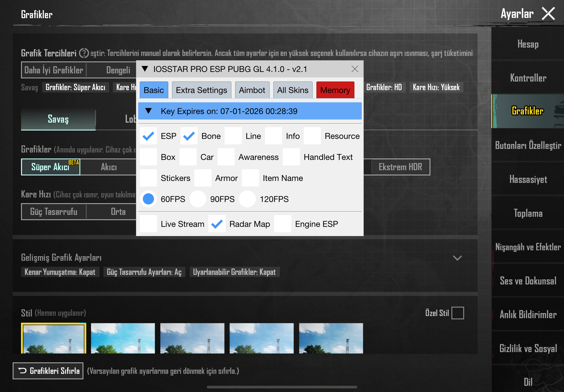Image resolution: width=564 pixels, height=392 pixels.
Task: Click the "Grafikler: Süper Akıcı" tag
Action: click(75, 87)
